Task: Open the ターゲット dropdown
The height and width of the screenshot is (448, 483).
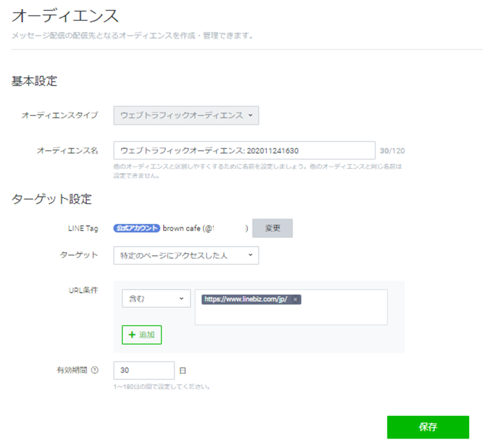Action: click(x=186, y=255)
